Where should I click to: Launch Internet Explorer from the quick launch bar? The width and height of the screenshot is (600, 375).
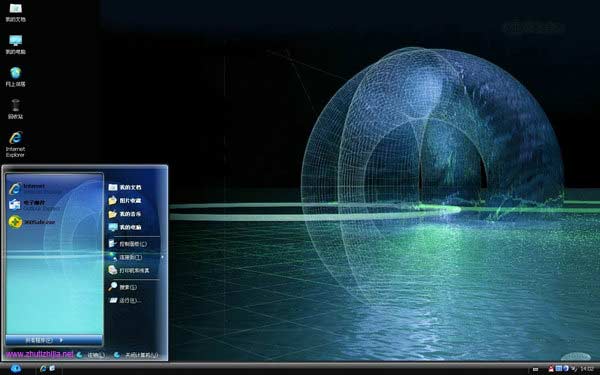[x=43, y=368]
